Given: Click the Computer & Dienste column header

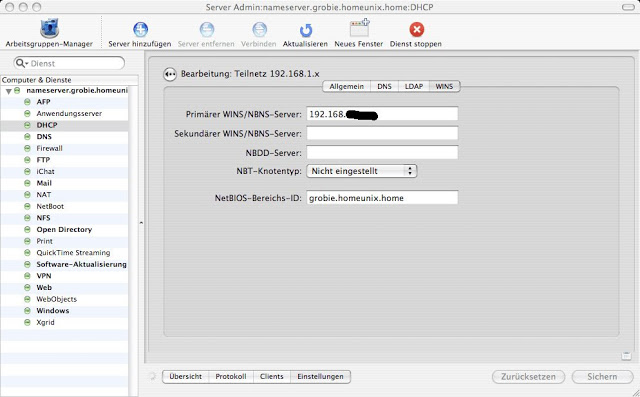Looking at the screenshot, I should (69, 80).
